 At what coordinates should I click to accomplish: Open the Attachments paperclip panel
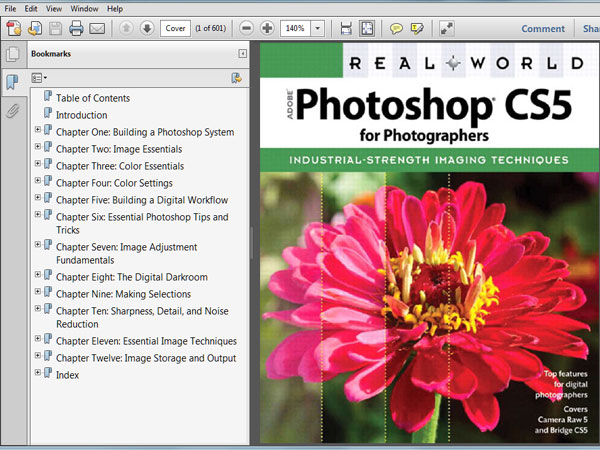point(12,111)
